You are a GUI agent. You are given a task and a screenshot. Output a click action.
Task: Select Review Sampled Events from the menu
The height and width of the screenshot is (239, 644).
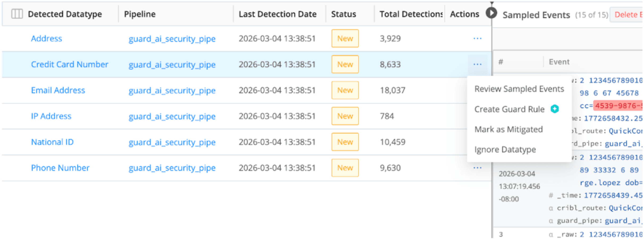(519, 89)
